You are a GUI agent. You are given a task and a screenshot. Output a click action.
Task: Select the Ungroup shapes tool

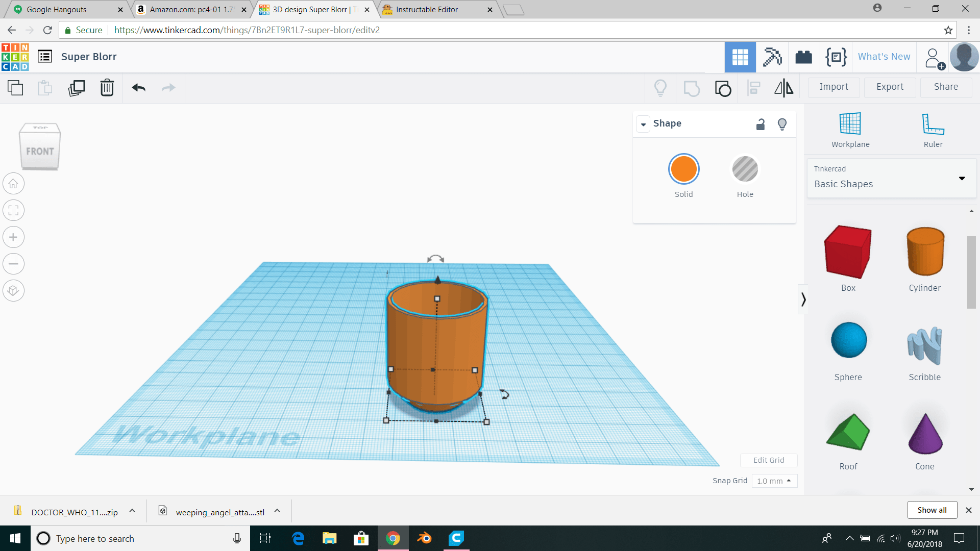coord(722,88)
